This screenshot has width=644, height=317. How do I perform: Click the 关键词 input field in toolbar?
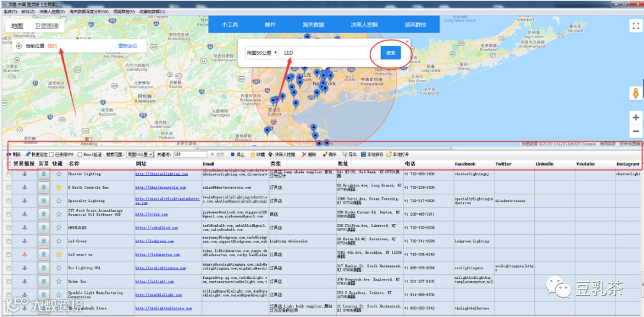(190, 154)
